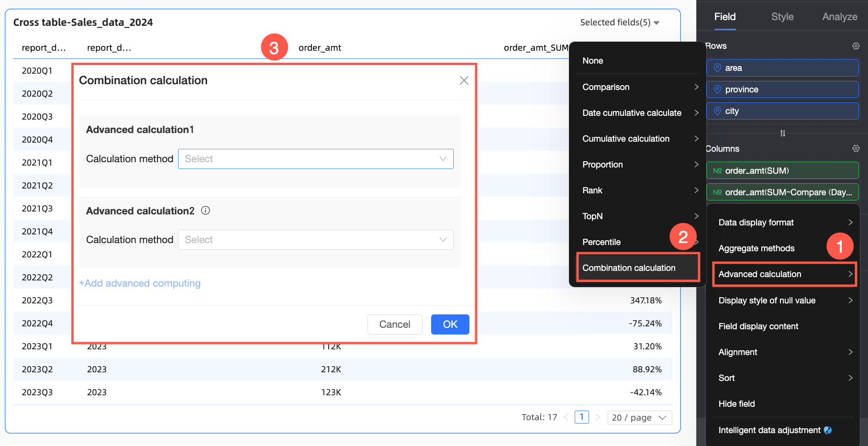Image resolution: width=868 pixels, height=446 pixels.
Task: Click the 212K value cell
Action: click(x=331, y=369)
